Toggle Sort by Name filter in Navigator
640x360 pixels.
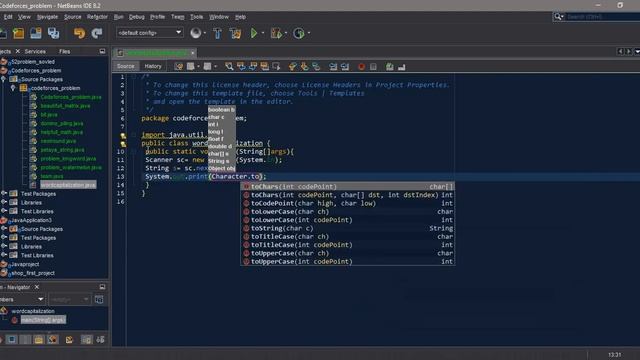pos(87,339)
